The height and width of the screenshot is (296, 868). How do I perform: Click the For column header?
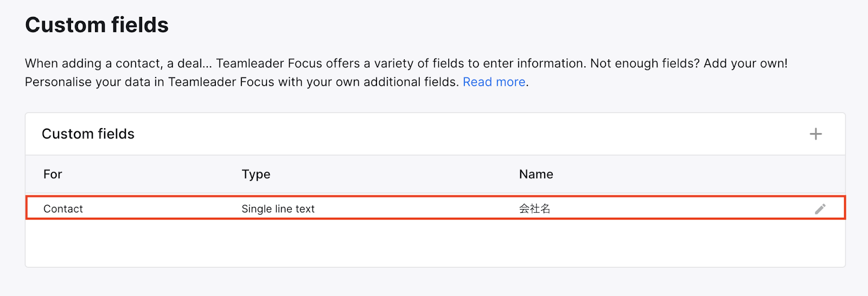pos(53,174)
